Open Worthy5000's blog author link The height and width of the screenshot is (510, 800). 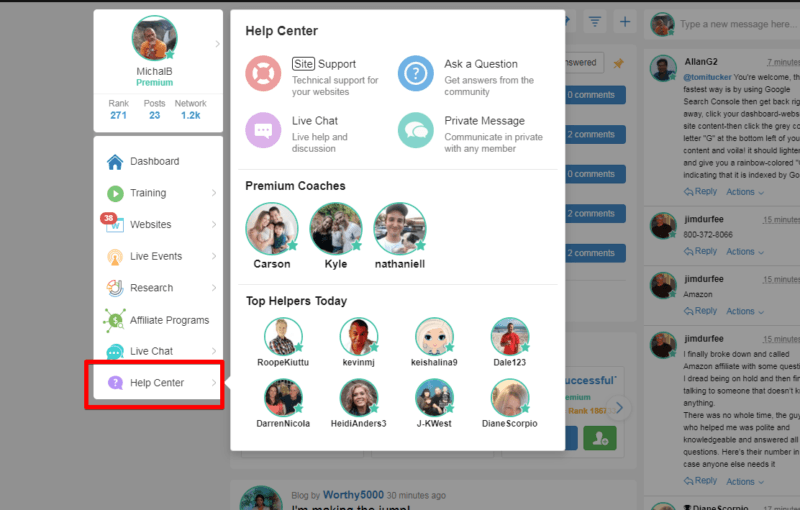pos(353,495)
